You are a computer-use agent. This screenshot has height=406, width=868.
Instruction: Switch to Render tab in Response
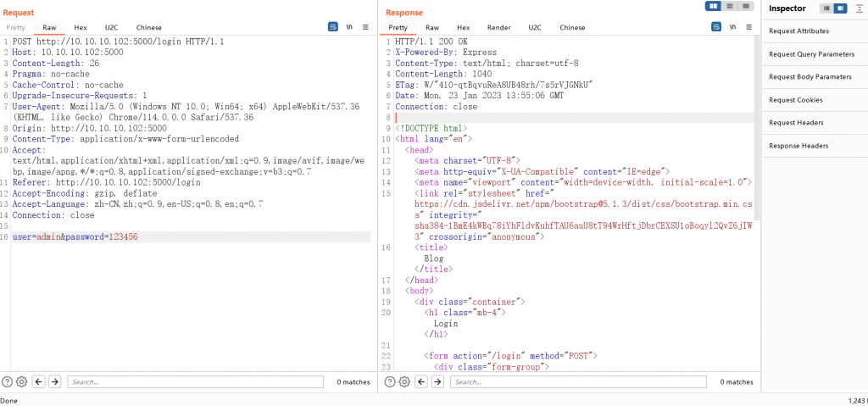pyautogui.click(x=499, y=27)
